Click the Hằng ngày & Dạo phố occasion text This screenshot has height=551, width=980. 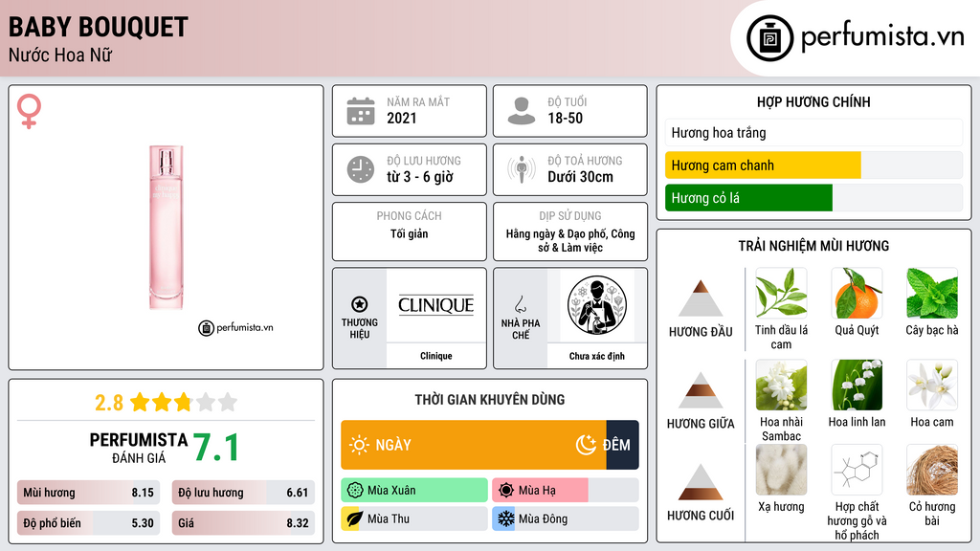(x=570, y=240)
